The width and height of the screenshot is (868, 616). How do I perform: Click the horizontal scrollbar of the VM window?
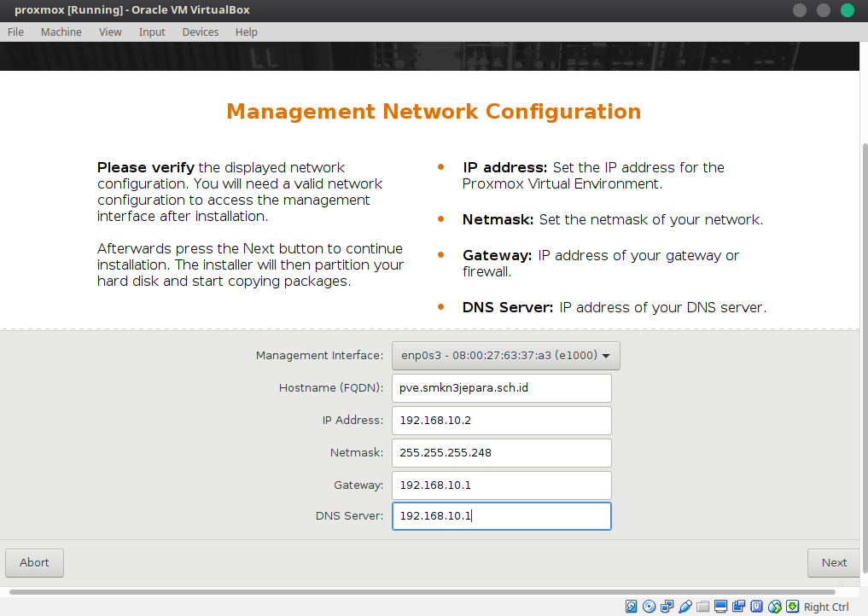(x=422, y=592)
